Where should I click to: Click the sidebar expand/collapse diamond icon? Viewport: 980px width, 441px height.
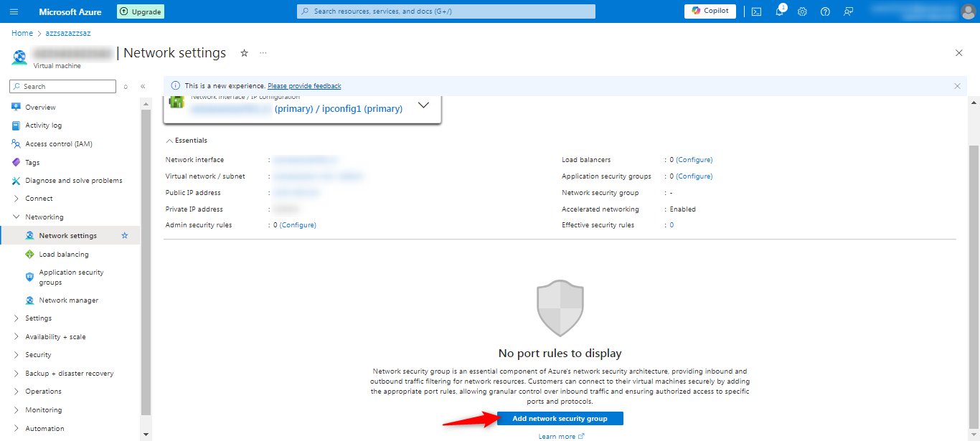coord(126,87)
